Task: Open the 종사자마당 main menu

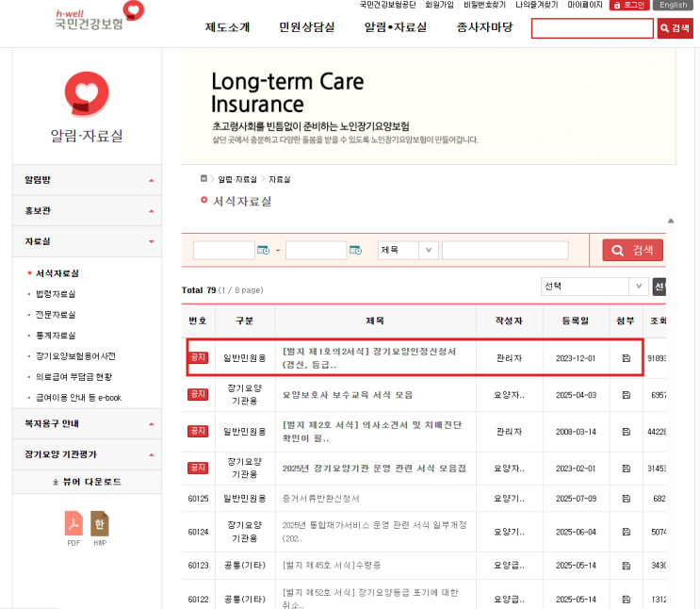Action: pos(485,27)
